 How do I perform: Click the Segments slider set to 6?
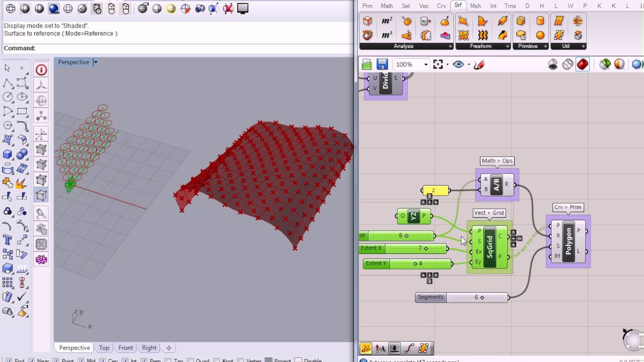point(462,297)
